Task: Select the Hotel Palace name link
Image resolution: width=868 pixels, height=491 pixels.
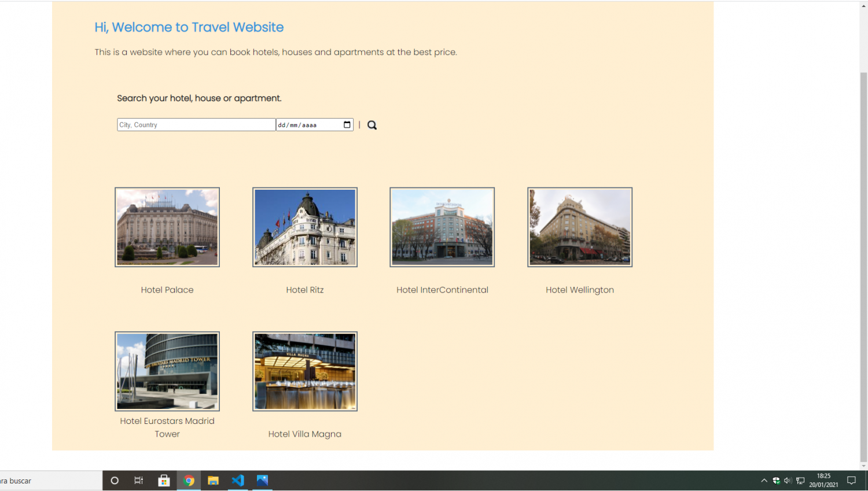Action: (x=167, y=290)
